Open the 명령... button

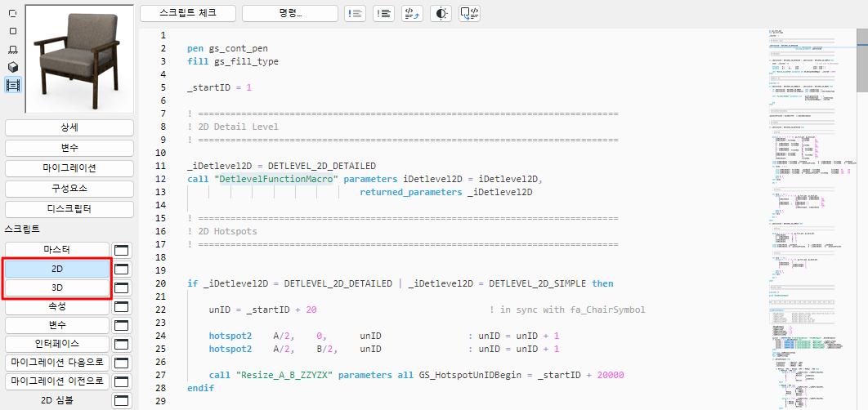(290, 13)
